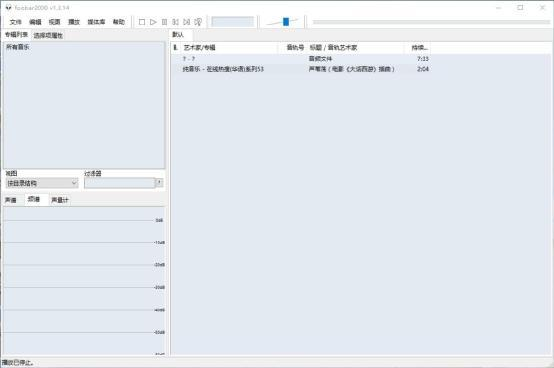The height and width of the screenshot is (368, 554).
Task: Open the 视图 menu in the menu bar
Action: [x=54, y=22]
